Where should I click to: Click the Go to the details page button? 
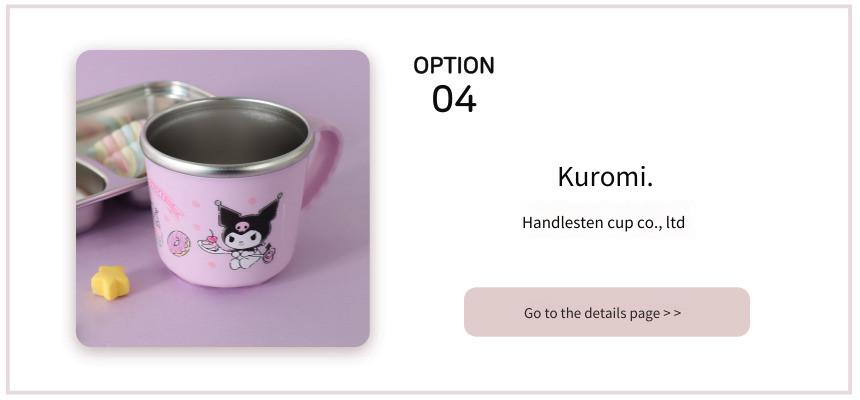click(x=607, y=312)
